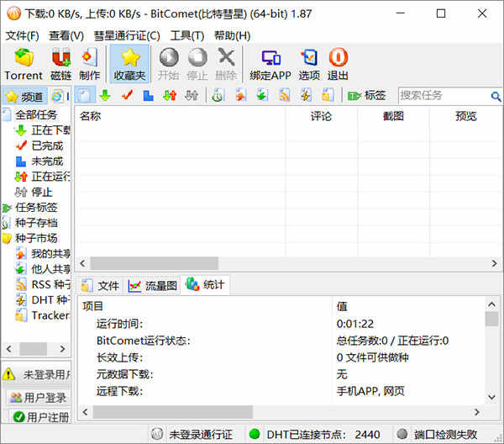Select DHT torrents tree item
The image size is (504, 444).
43,300
